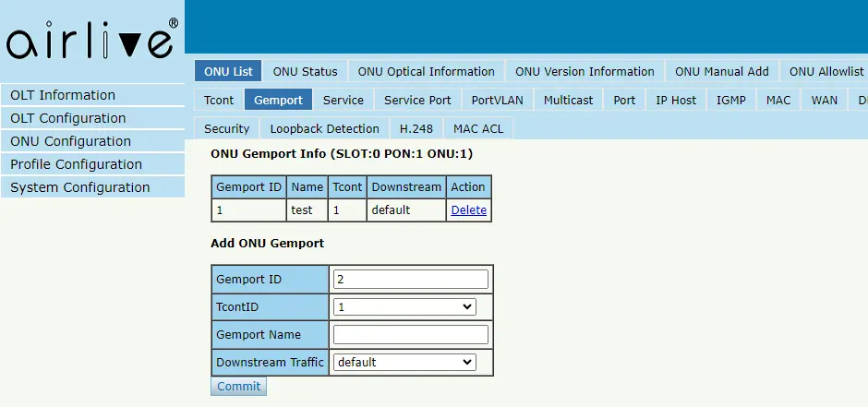Open the Security sub-tab
Image resolution: width=868 pixels, height=407 pixels.
pyautogui.click(x=227, y=129)
